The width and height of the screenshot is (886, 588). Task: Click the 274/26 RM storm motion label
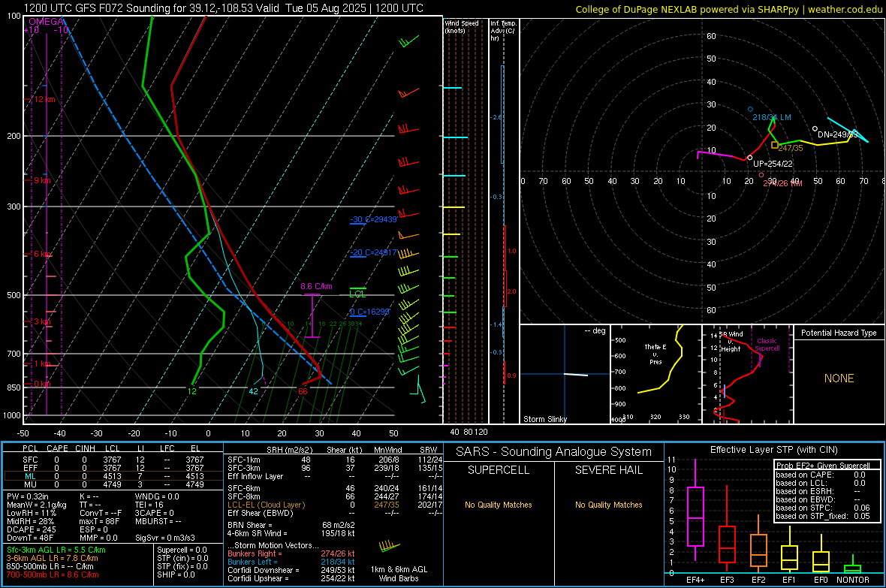pyautogui.click(x=782, y=183)
